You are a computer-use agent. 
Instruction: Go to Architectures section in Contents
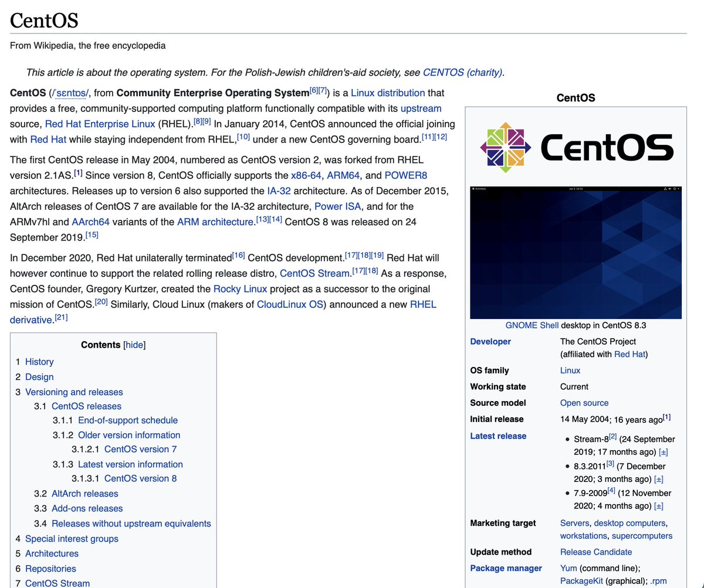52,553
